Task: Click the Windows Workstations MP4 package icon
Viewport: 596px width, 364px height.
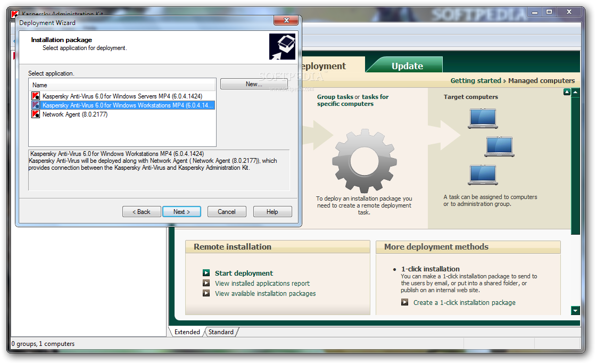Action: point(36,105)
